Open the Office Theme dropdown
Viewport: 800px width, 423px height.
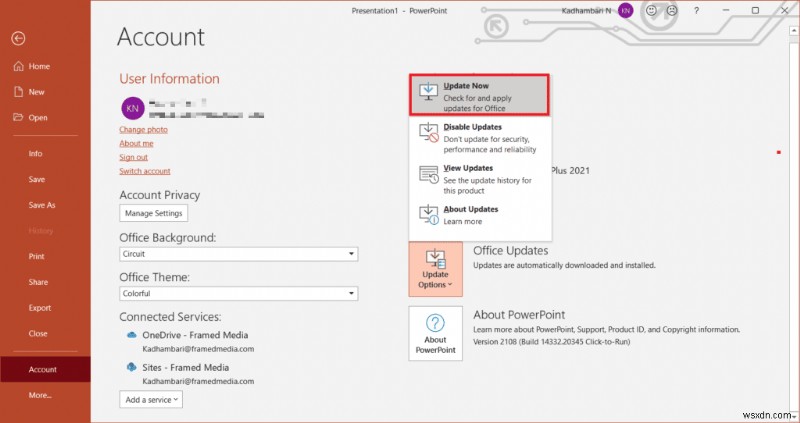238,293
